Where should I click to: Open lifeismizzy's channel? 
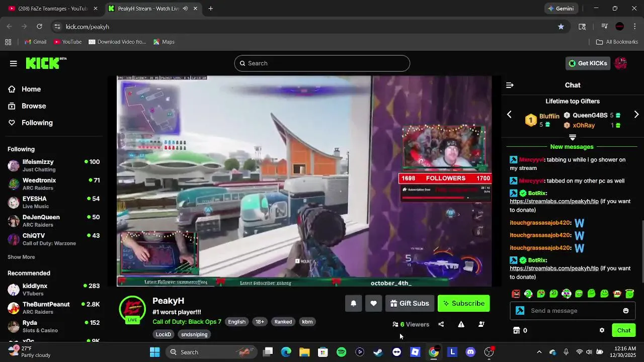pyautogui.click(x=54, y=165)
